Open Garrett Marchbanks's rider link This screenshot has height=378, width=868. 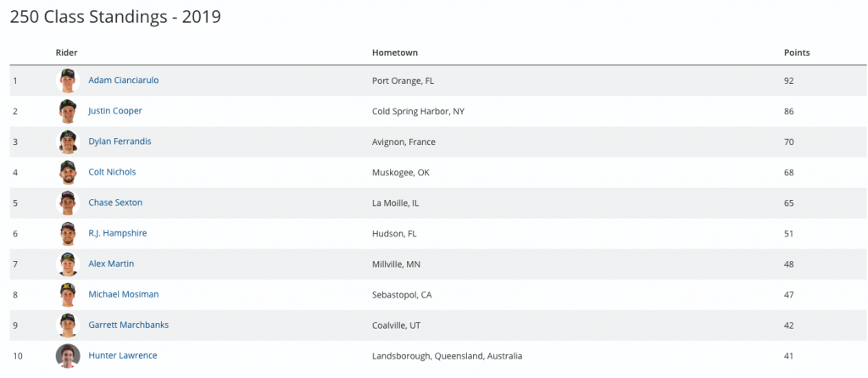(x=128, y=325)
